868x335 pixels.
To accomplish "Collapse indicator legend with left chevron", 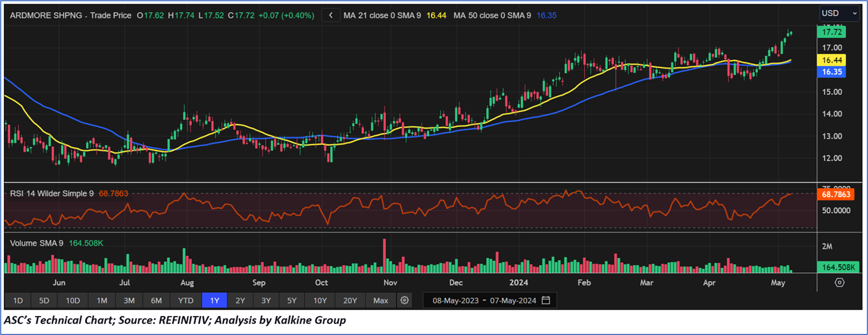I will click(330, 15).
